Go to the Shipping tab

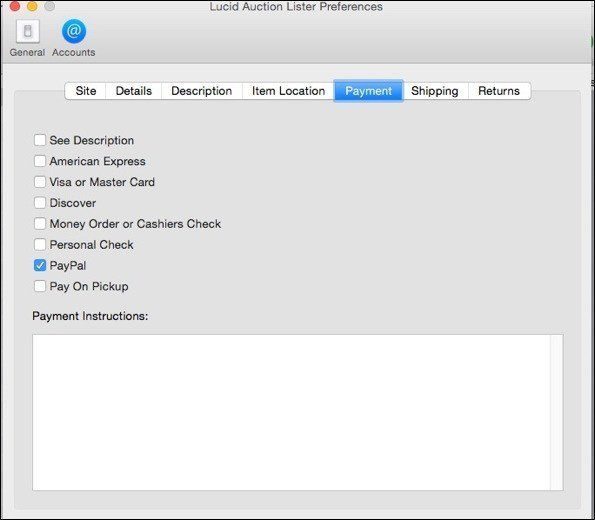click(x=435, y=91)
